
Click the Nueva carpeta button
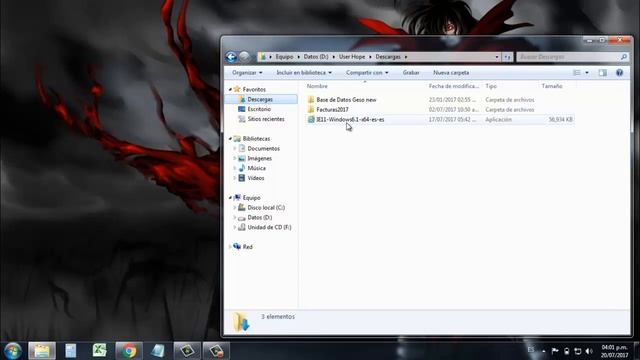451,73
